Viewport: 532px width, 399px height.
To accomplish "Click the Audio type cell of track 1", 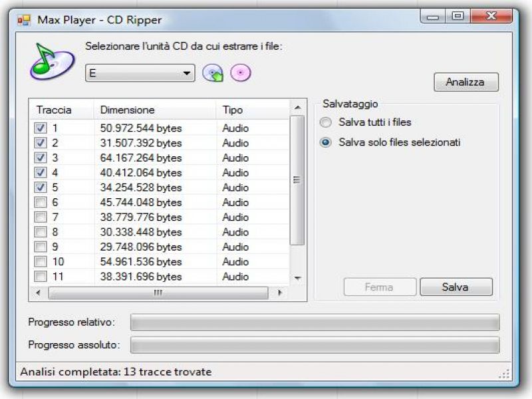I will click(235, 128).
